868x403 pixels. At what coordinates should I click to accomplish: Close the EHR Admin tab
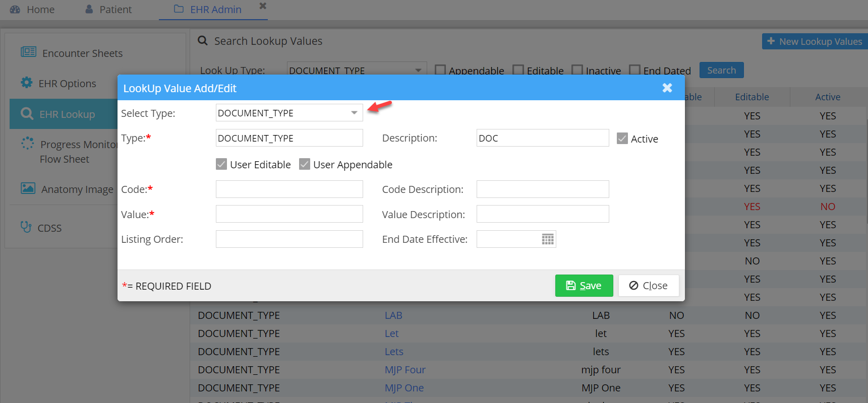[262, 6]
